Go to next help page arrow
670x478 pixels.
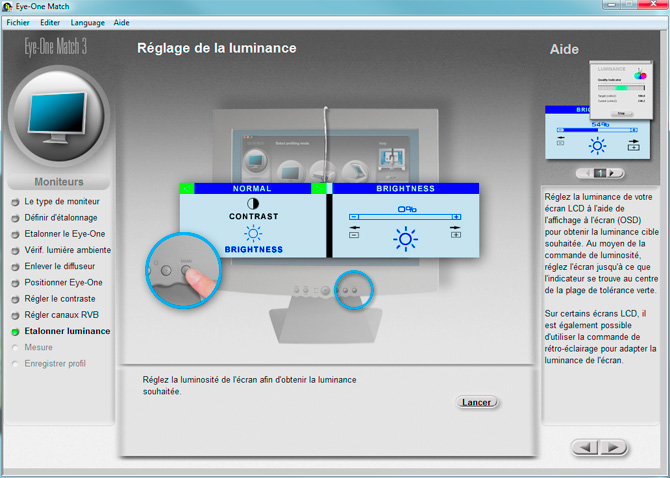point(612,173)
